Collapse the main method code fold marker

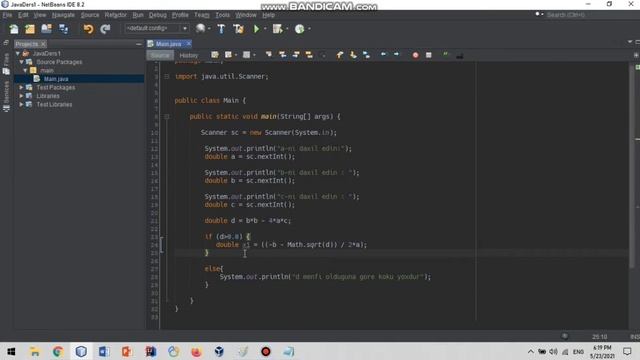167,116
